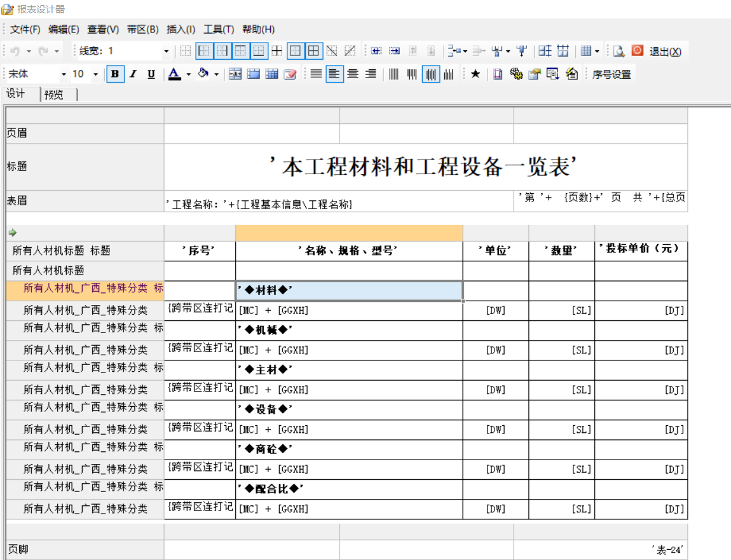Click the merge down vertical icon
The height and width of the screenshot is (560, 731).
[522, 51]
